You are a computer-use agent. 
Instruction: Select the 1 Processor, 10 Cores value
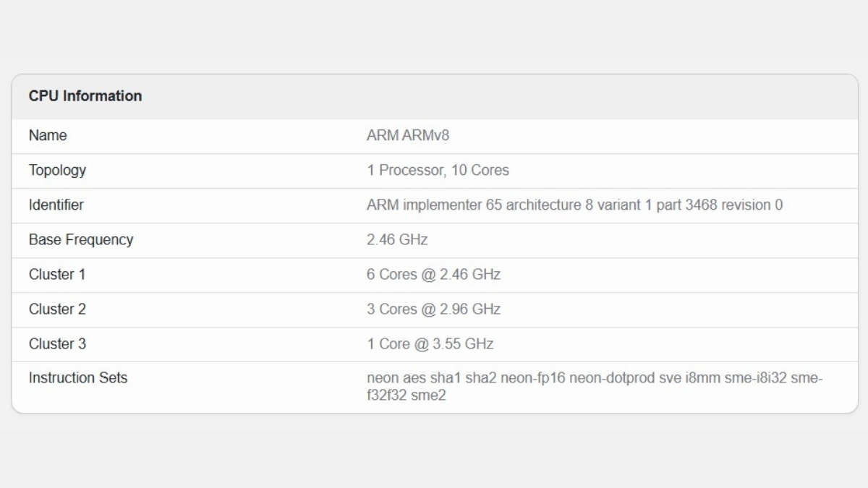(438, 170)
